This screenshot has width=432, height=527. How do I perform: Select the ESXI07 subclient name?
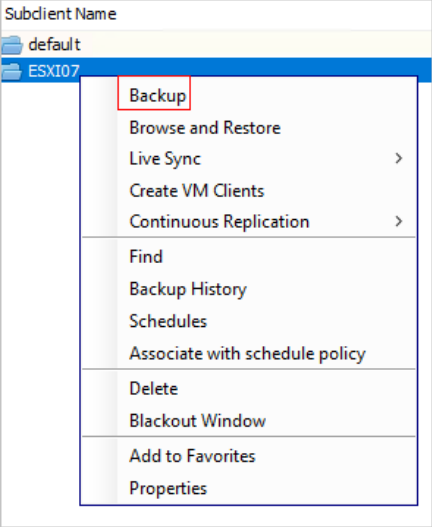click(54, 71)
